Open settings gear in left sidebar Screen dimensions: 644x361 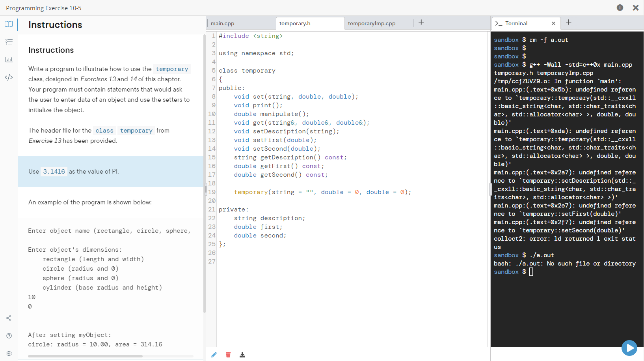coord(9,354)
